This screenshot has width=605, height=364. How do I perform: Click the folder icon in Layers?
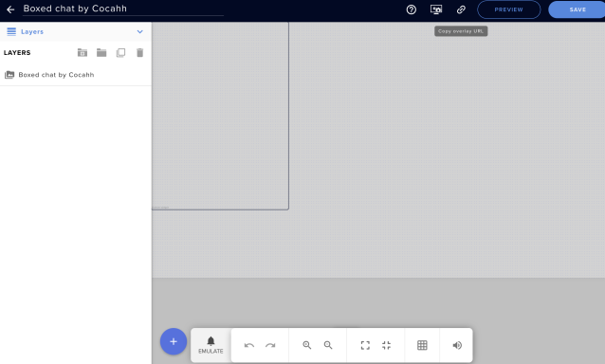101,52
